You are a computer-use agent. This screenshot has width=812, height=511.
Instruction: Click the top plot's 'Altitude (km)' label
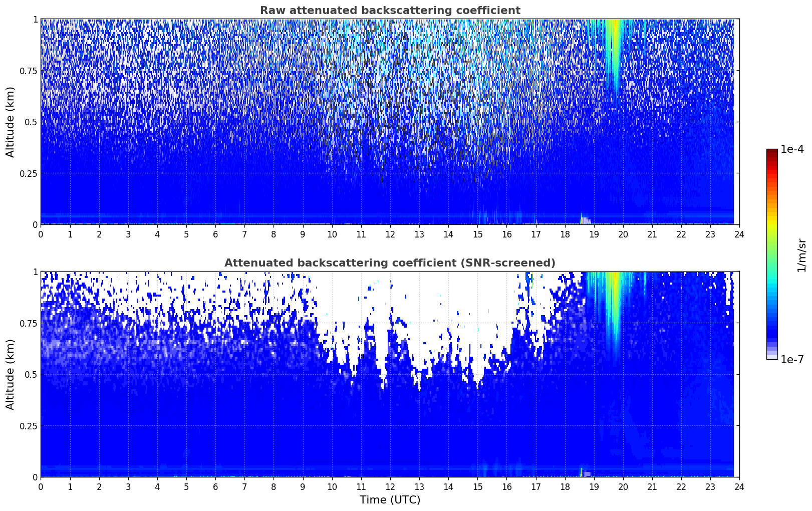pos(11,122)
